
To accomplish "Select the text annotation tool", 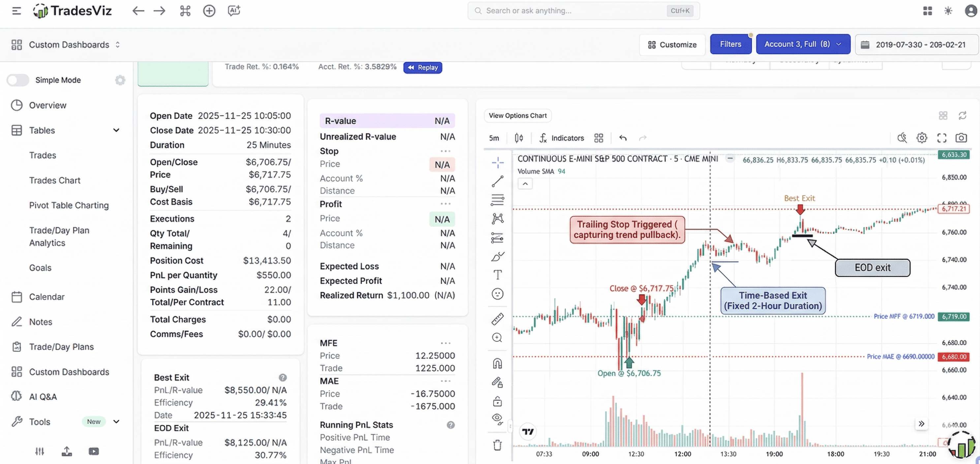I will 497,275.
